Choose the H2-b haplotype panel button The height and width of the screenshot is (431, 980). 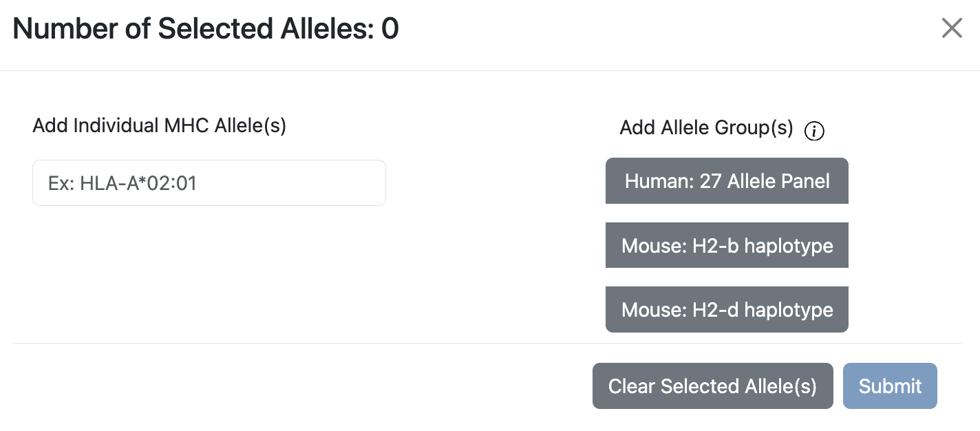(727, 245)
